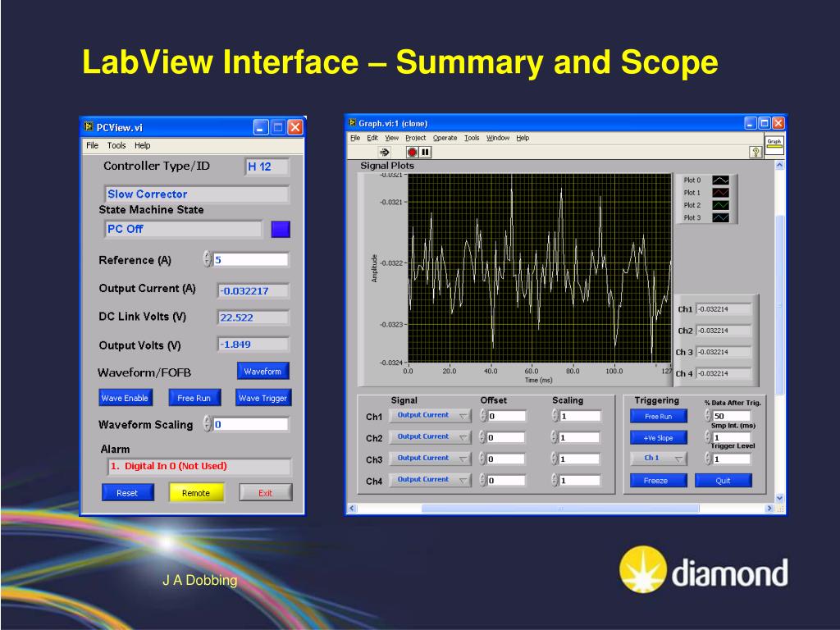
Task: Click the red Abort Execution button
Action: 412,152
